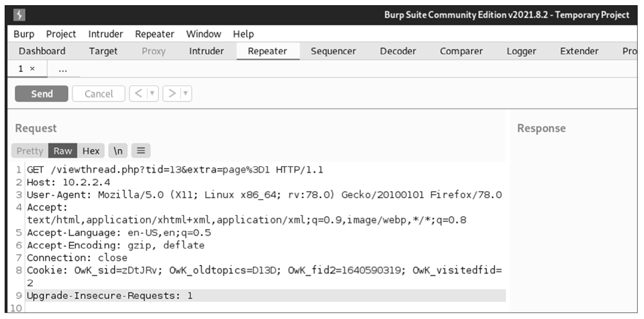The image size is (644, 319).
Task: Switch to the Decoder tab
Action: coord(398,51)
